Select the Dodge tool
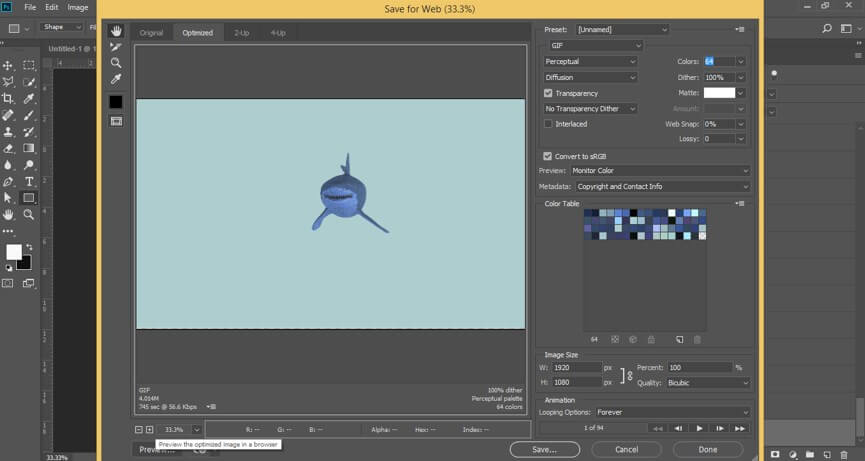This screenshot has width=865, height=461. (29, 165)
